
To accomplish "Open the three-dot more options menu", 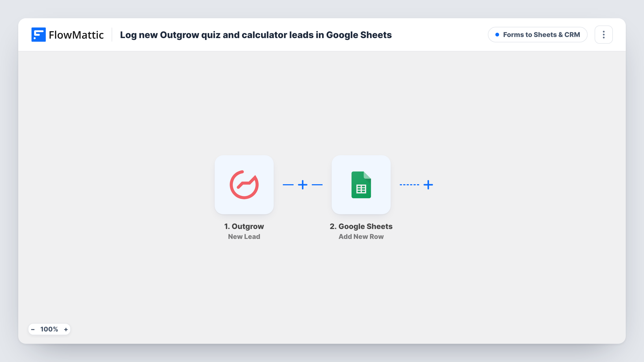I will pyautogui.click(x=603, y=35).
